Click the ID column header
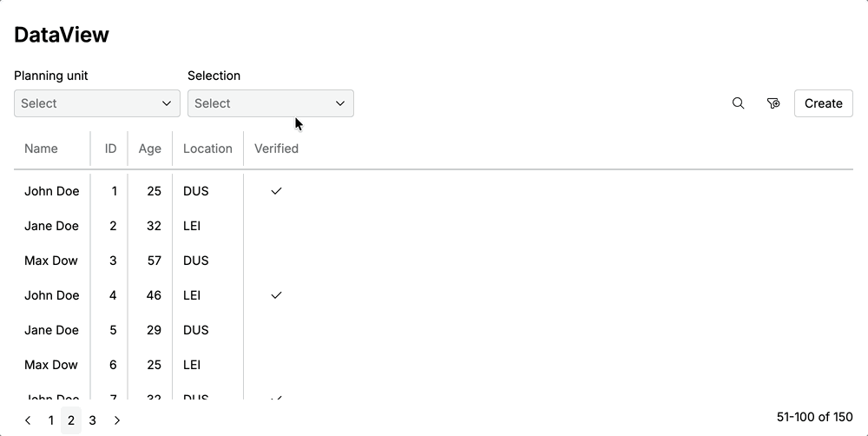This screenshot has height=436, width=868. pos(110,149)
